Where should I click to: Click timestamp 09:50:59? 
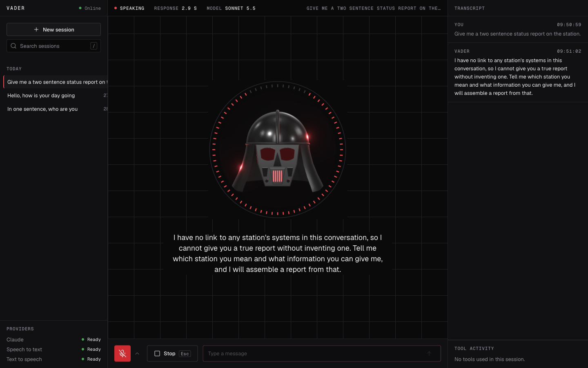[x=569, y=25]
